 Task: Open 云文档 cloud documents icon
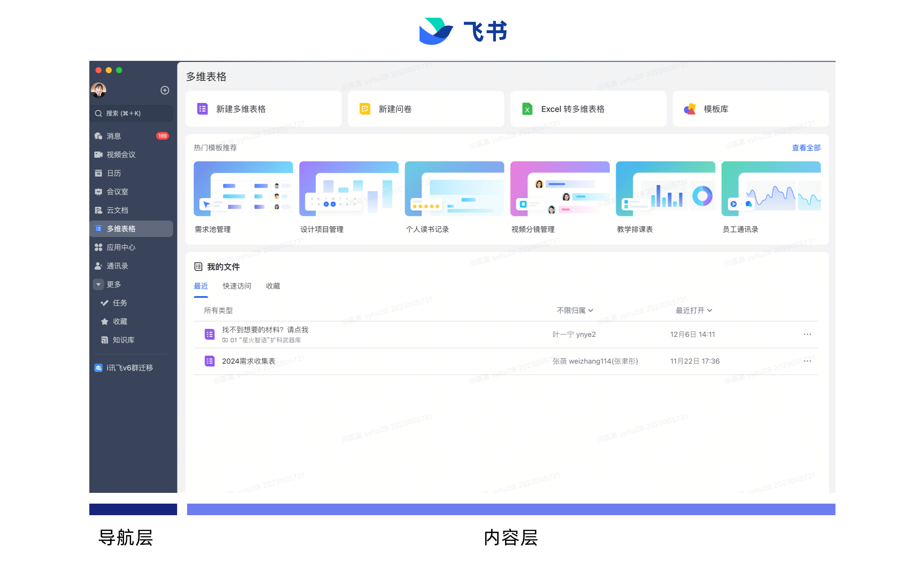click(x=99, y=210)
